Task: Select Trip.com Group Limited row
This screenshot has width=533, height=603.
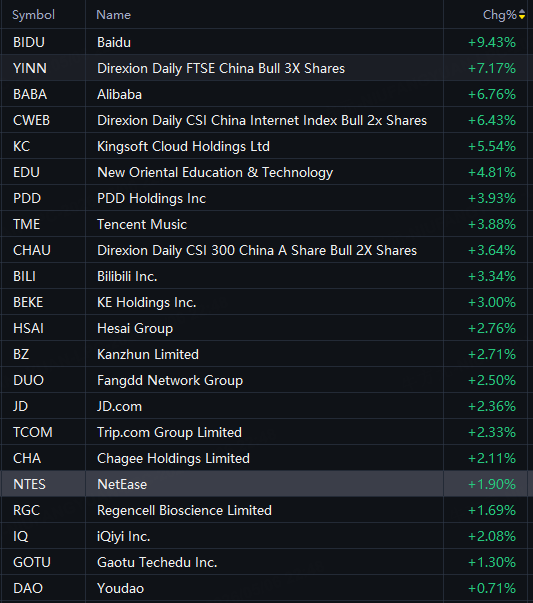Action: point(264,432)
